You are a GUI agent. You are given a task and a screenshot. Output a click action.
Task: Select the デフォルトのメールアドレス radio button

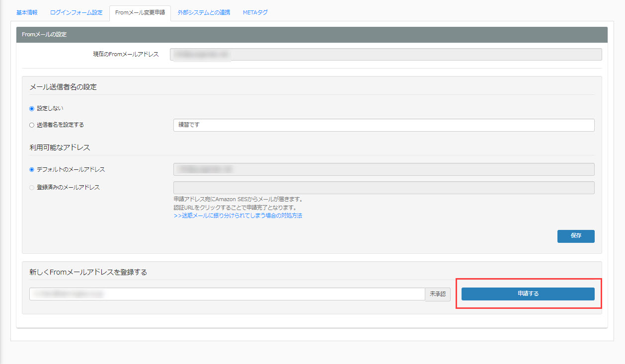click(x=32, y=169)
